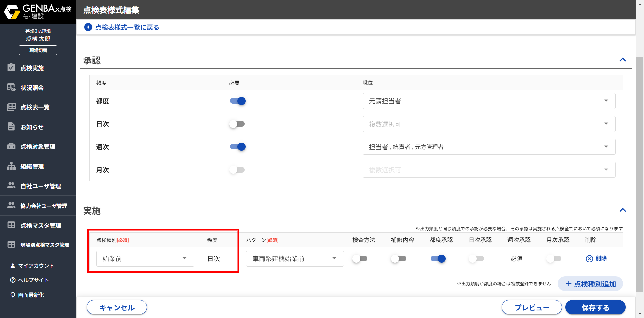Open the 元請担当者 position dropdown
The width and height of the screenshot is (644, 318).
click(489, 101)
